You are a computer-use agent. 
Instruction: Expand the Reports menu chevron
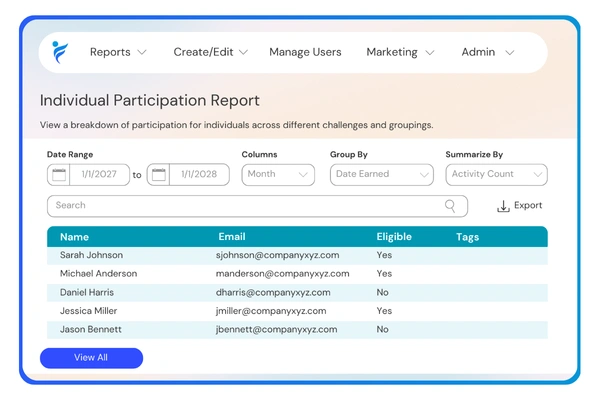(x=142, y=52)
